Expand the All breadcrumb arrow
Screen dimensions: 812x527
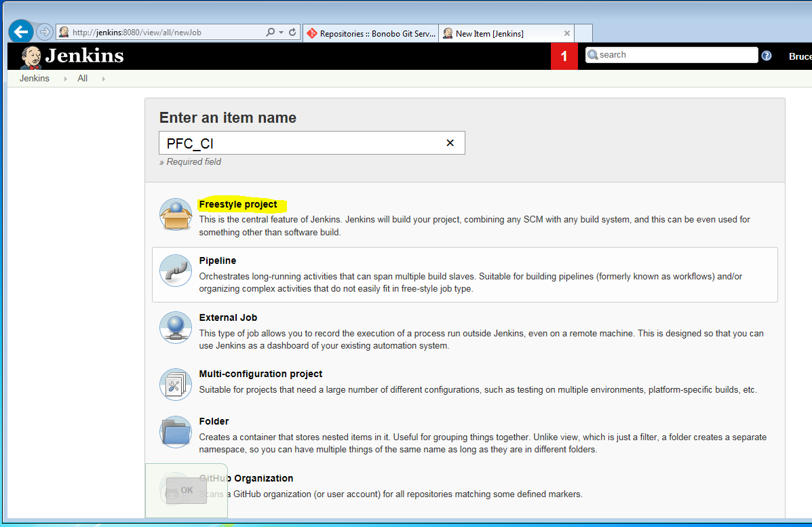pos(104,79)
